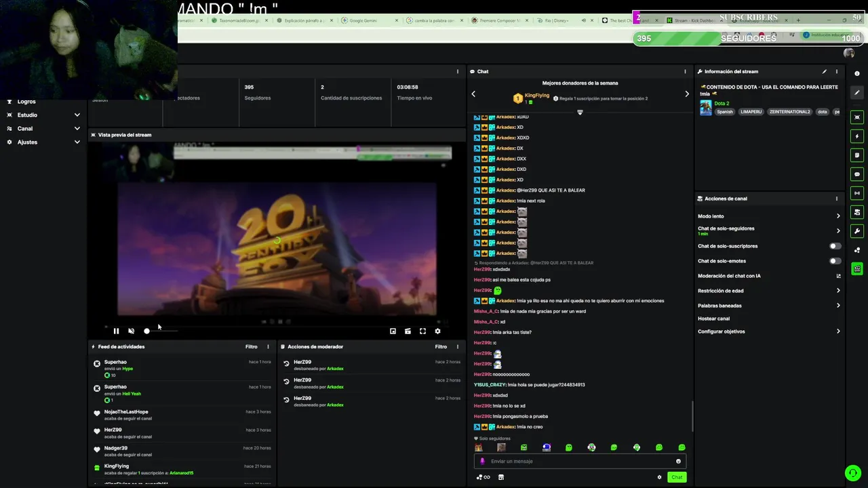Toggle the broadcast signal sidebar icon
Image resolution: width=868 pixels, height=488 pixels.
857,193
